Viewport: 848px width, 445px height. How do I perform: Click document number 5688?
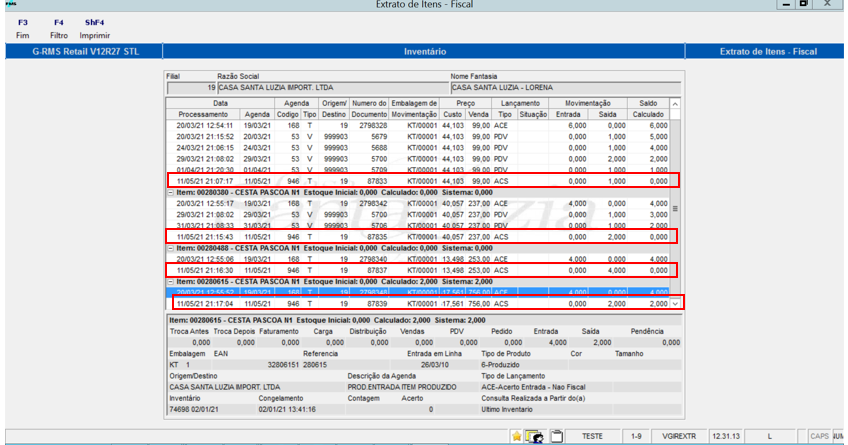pyautogui.click(x=379, y=148)
